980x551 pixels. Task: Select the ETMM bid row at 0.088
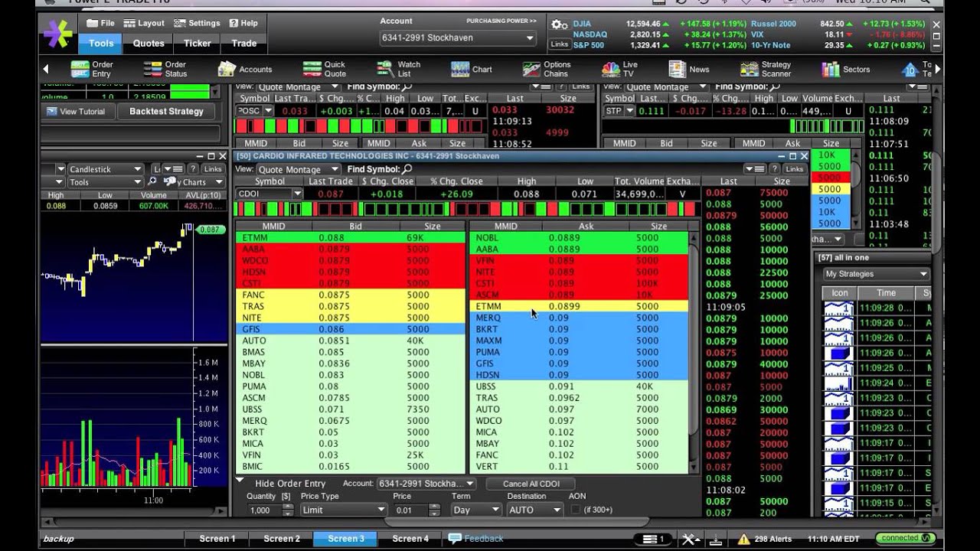(350, 238)
